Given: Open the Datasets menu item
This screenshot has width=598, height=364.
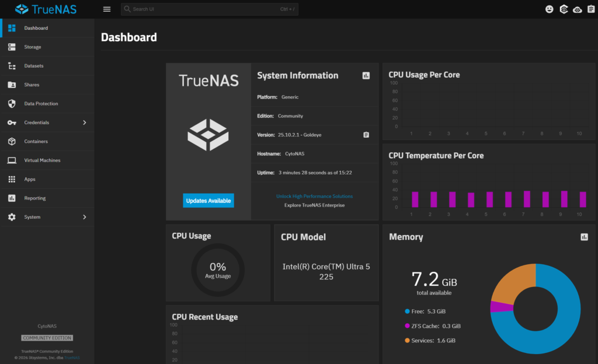Looking at the screenshot, I should point(47,66).
